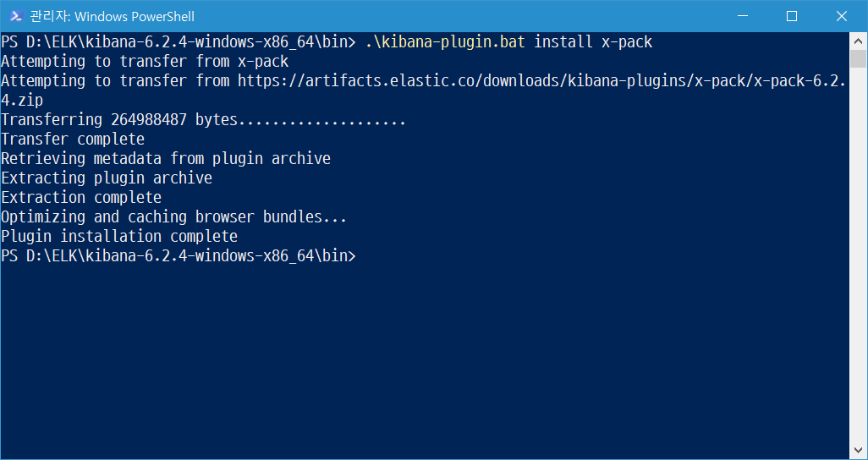Screen dimensions: 868x460
Task: Click the 'install x-pack' argument text
Action: point(593,42)
